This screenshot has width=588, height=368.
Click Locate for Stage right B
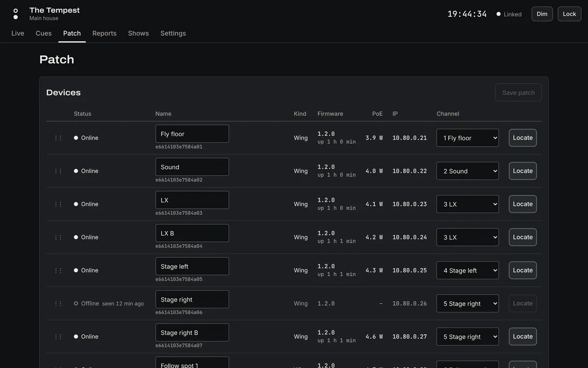coord(523,337)
